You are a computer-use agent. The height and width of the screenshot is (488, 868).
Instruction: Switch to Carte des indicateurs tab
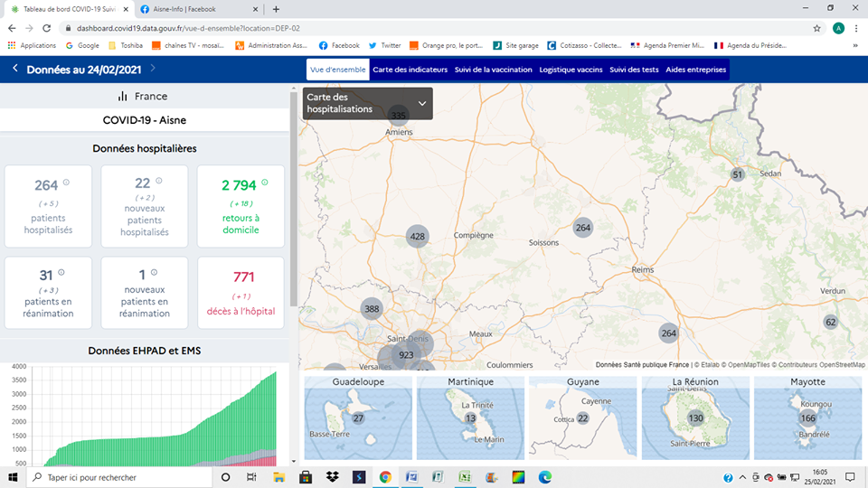[x=410, y=70]
